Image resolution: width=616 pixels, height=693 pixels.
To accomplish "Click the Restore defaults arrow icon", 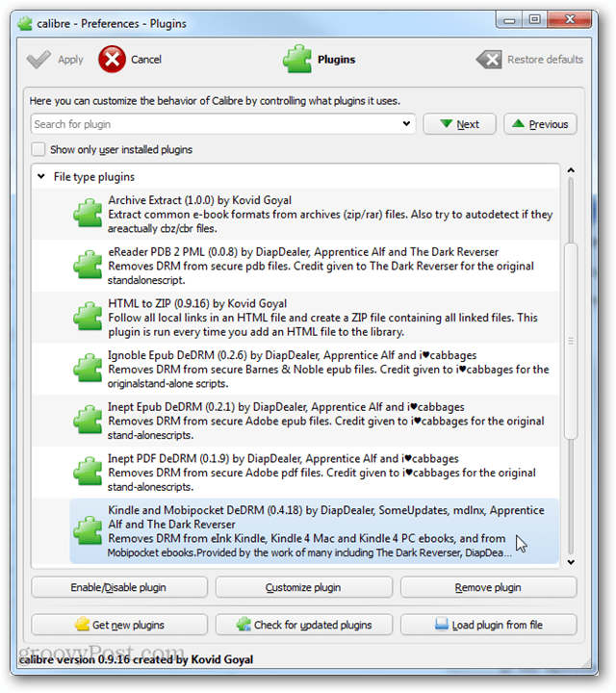I will pos(489,60).
